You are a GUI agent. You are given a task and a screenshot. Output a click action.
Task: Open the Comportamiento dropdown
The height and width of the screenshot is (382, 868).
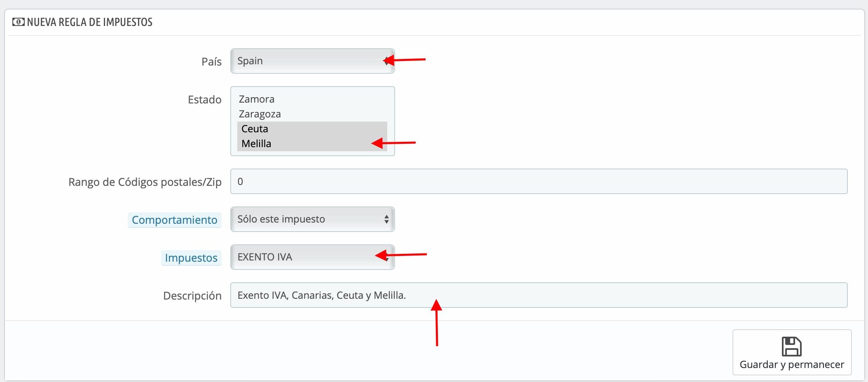click(x=312, y=219)
